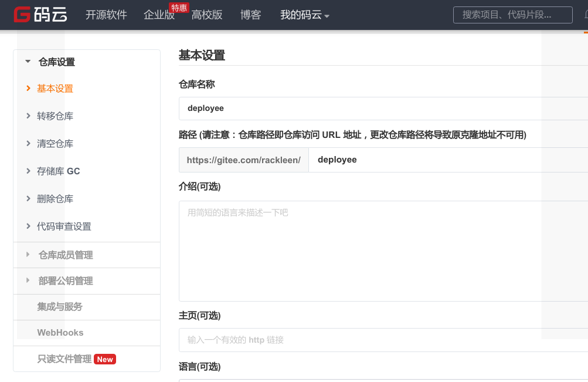The width and height of the screenshot is (588, 382).
Task: Expand the 仓库成员管理 section
Action: click(x=65, y=255)
